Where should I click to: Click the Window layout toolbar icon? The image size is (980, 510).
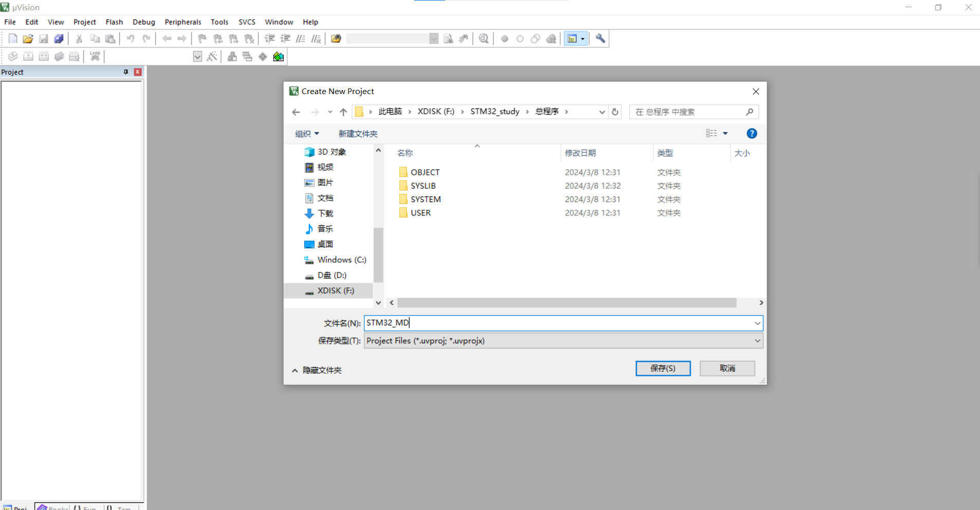click(571, 39)
